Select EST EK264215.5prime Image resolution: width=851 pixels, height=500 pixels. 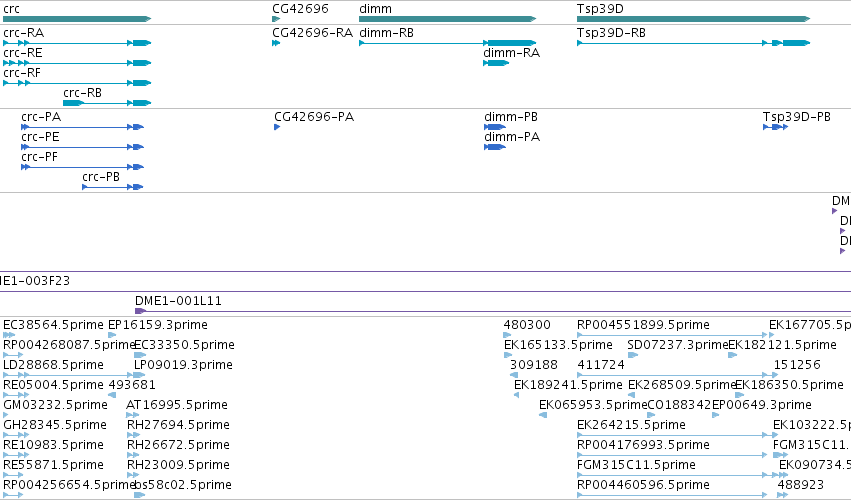click(x=631, y=425)
